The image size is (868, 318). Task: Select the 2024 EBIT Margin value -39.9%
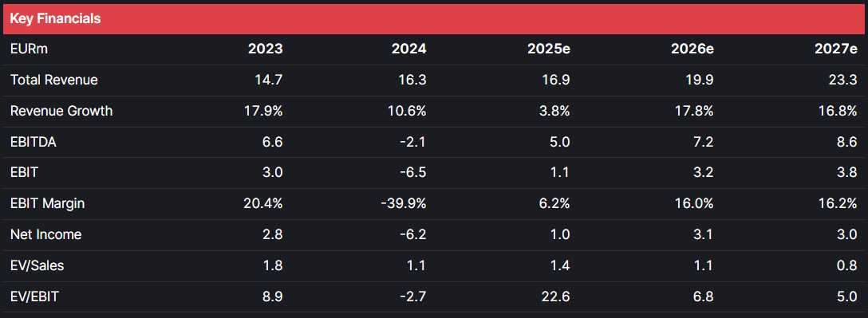404,203
